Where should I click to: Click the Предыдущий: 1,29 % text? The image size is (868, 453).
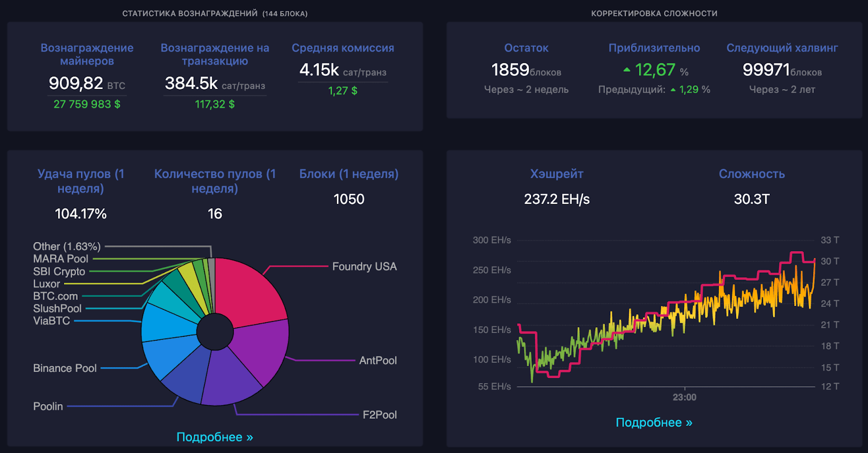point(654,90)
